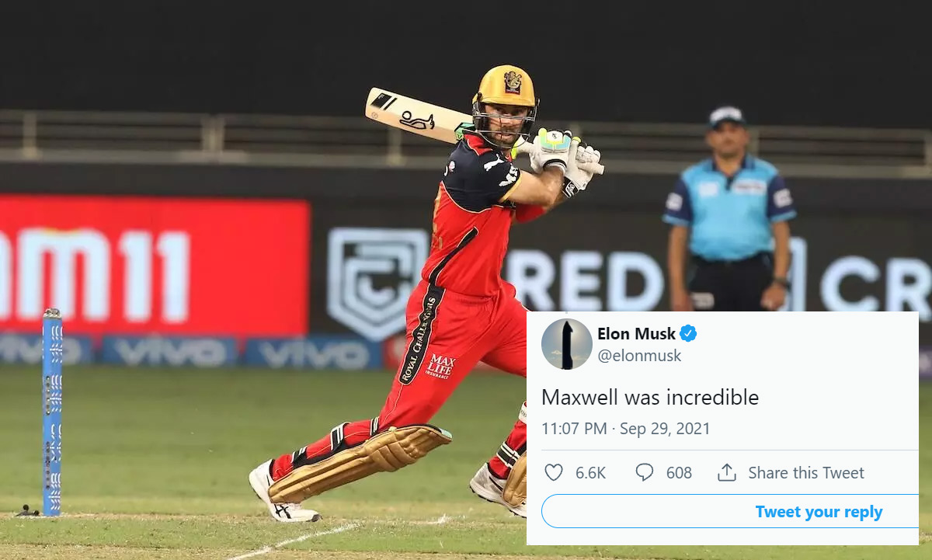The width and height of the screenshot is (932, 560).
Task: Click the heart like icon on tweet
Action: pyautogui.click(x=553, y=472)
